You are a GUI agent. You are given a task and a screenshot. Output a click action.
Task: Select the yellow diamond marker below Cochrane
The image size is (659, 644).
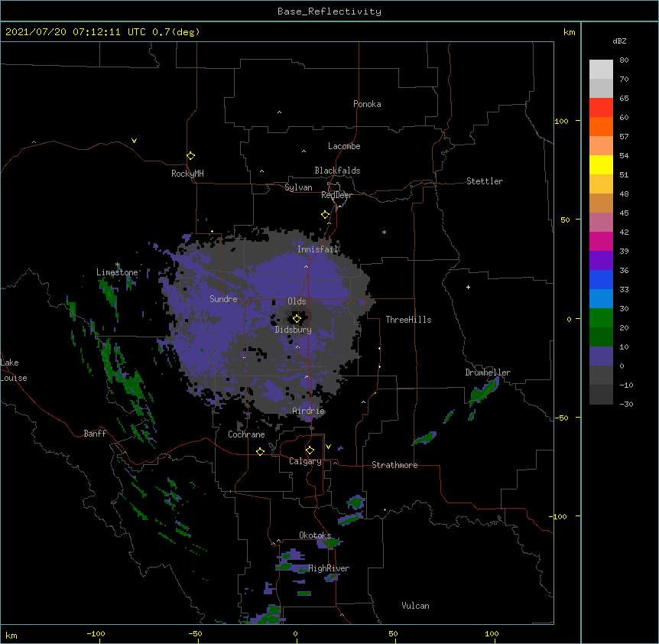pos(260,452)
